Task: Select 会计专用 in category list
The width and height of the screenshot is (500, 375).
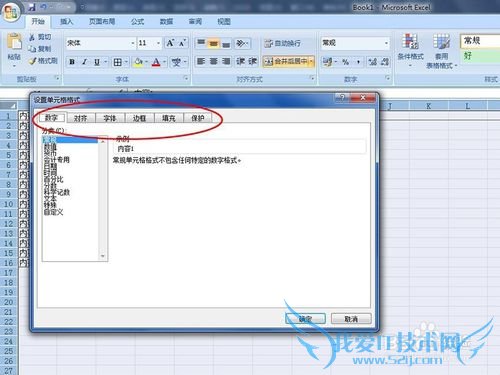Action: tap(57, 160)
